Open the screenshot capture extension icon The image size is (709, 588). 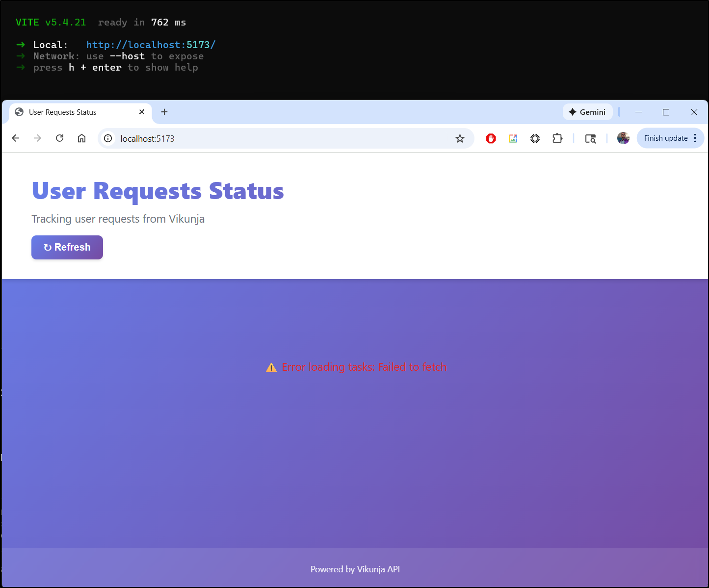tap(513, 138)
